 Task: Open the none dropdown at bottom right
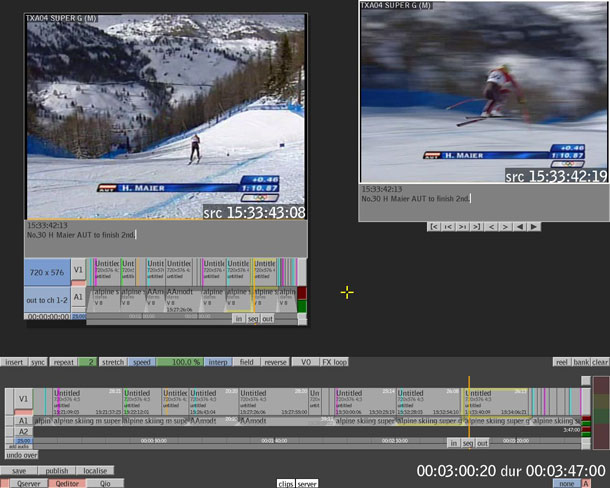(567, 483)
